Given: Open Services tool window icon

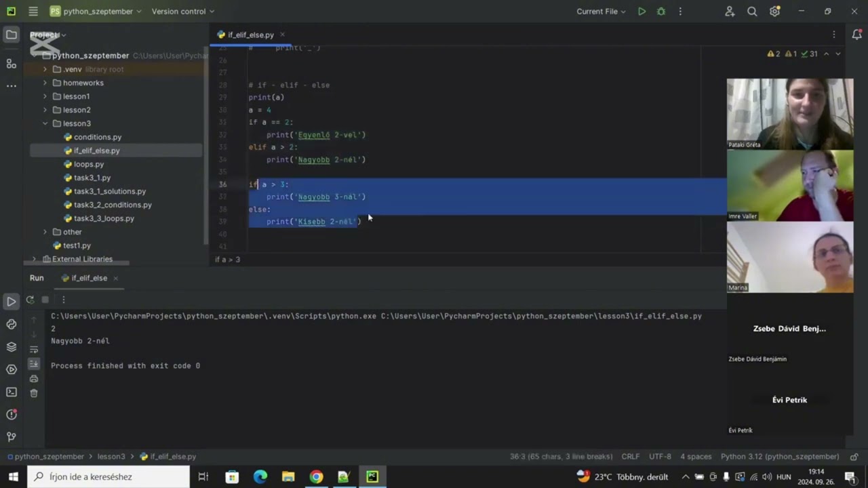Looking at the screenshot, I should click(x=12, y=369).
